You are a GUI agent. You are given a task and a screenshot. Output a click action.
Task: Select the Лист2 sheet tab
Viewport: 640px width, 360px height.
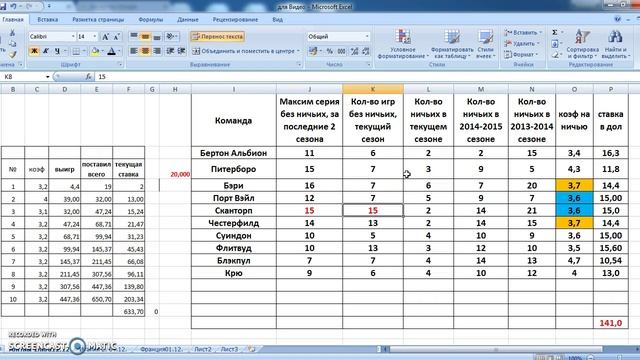(203, 349)
